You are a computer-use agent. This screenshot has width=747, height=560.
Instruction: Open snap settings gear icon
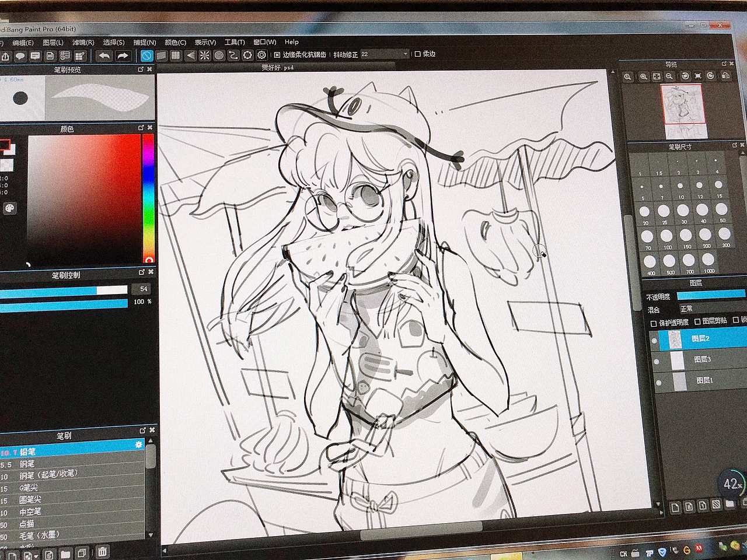point(261,55)
